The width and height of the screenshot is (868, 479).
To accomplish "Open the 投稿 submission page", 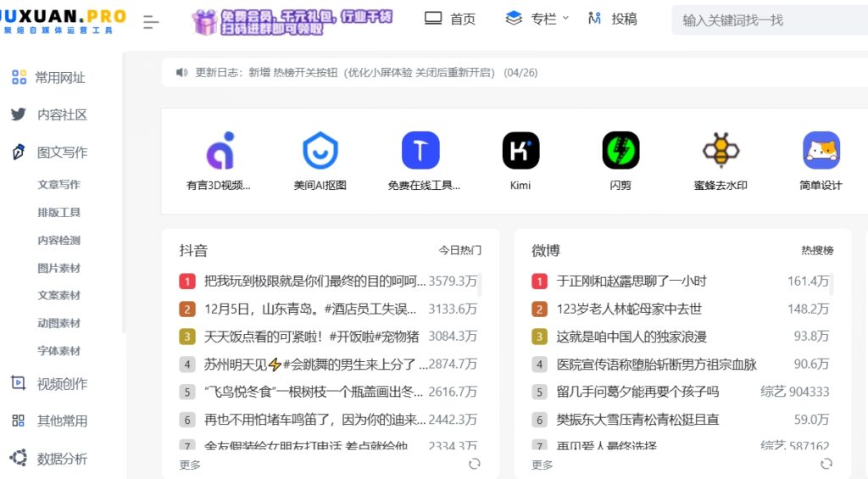I will click(x=612, y=19).
